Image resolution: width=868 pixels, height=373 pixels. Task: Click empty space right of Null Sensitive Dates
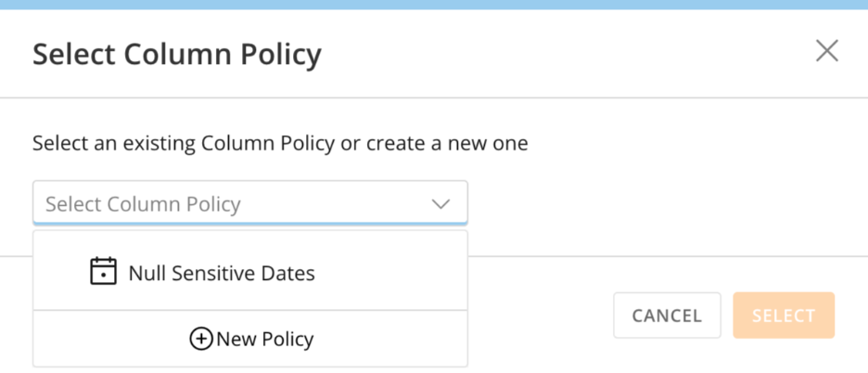[x=399, y=272]
